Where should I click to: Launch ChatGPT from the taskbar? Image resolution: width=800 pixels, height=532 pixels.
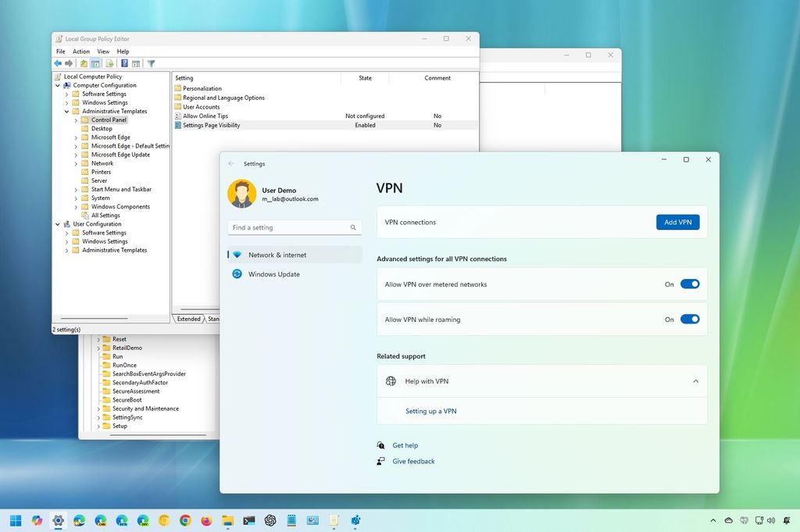point(270,520)
